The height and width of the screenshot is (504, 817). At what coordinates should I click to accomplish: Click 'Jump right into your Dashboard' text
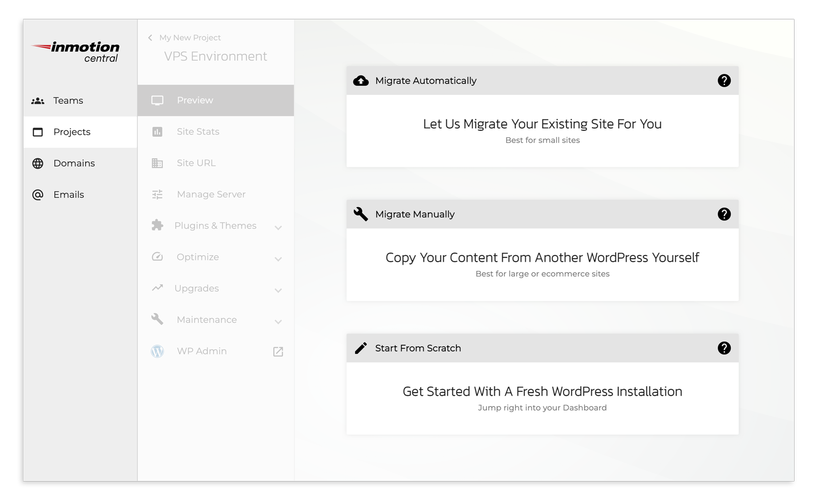[542, 408]
